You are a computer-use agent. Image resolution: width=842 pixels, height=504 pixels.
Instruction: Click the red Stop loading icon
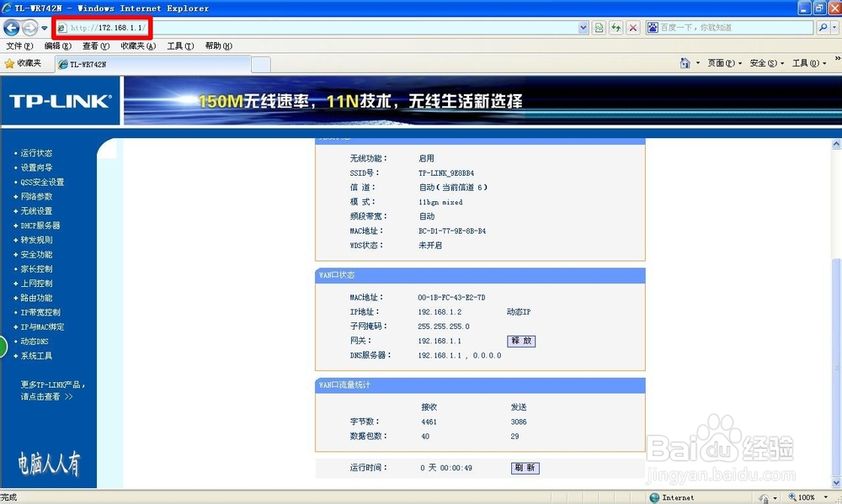click(632, 26)
